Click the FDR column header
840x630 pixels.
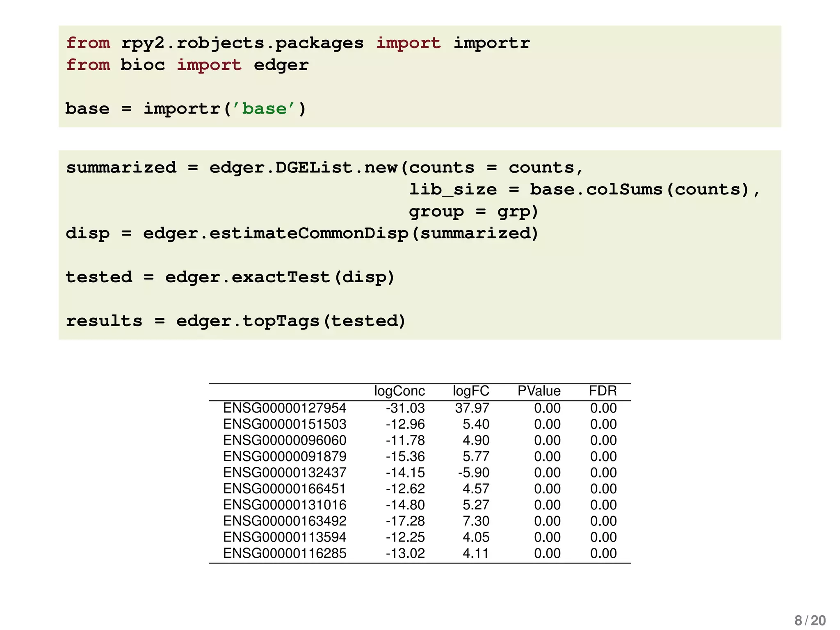pos(603,391)
